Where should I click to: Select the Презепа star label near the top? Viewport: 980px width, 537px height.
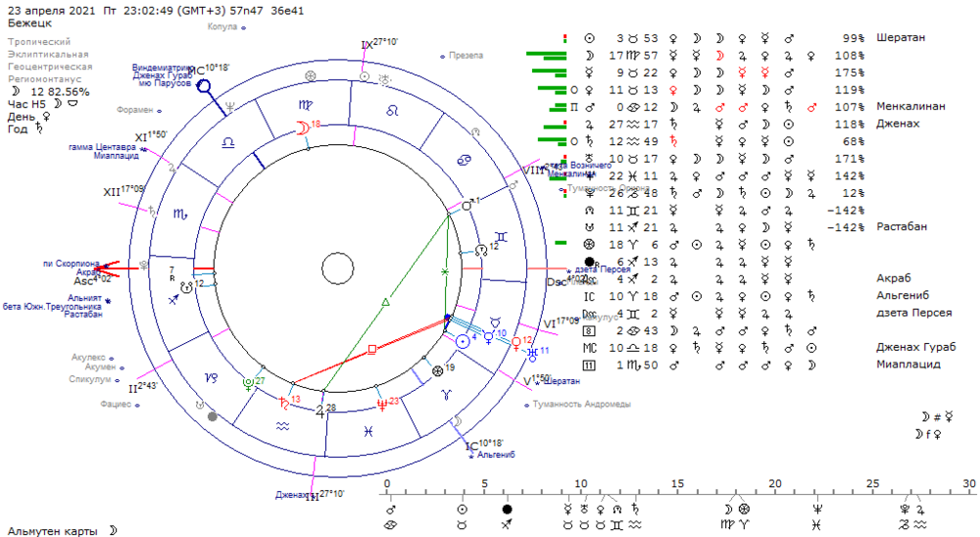coord(465,56)
